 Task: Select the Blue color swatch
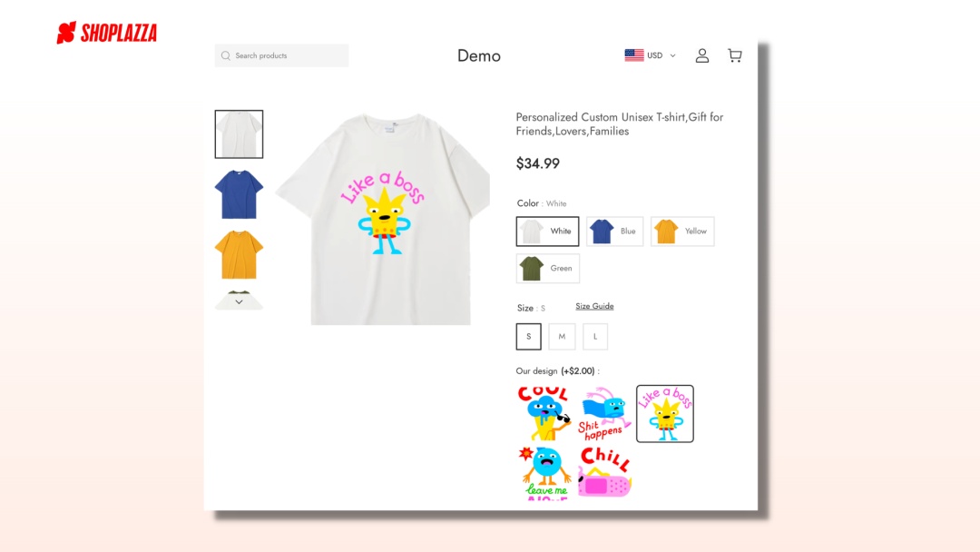tap(615, 232)
